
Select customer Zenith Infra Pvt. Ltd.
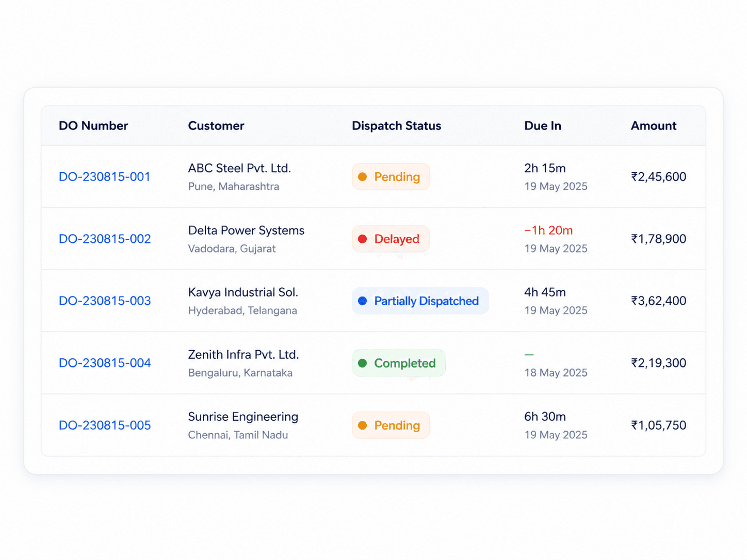[x=243, y=355]
